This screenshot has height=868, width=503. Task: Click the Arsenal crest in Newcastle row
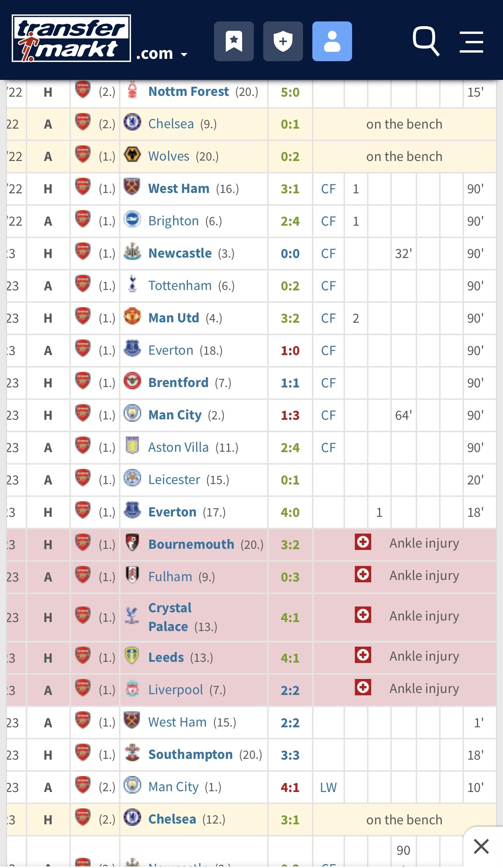tap(83, 252)
